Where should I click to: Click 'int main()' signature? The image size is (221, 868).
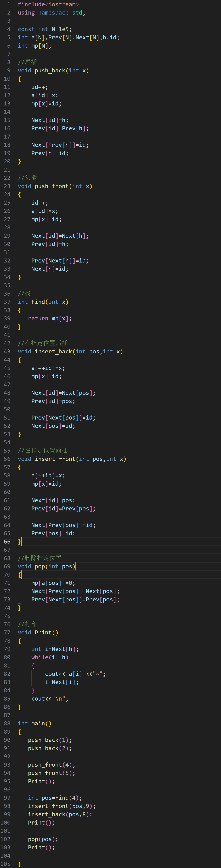(x=35, y=724)
